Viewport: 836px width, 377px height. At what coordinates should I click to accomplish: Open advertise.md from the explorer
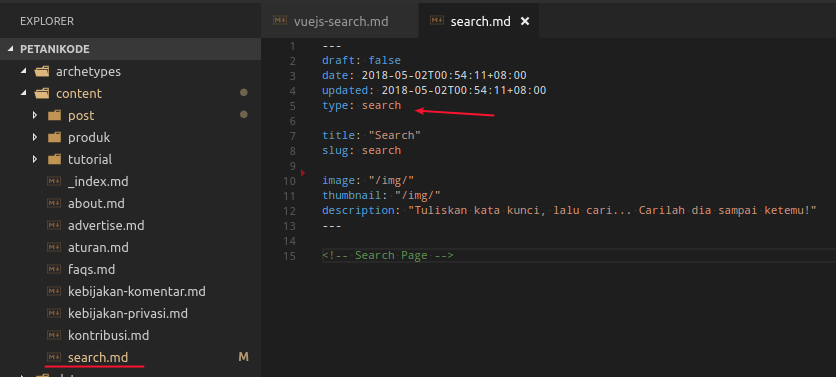click(x=106, y=225)
